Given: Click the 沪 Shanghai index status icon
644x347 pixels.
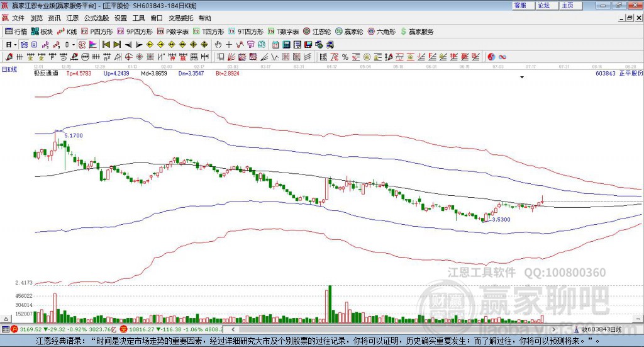Looking at the screenshot, I should click(x=14, y=329).
